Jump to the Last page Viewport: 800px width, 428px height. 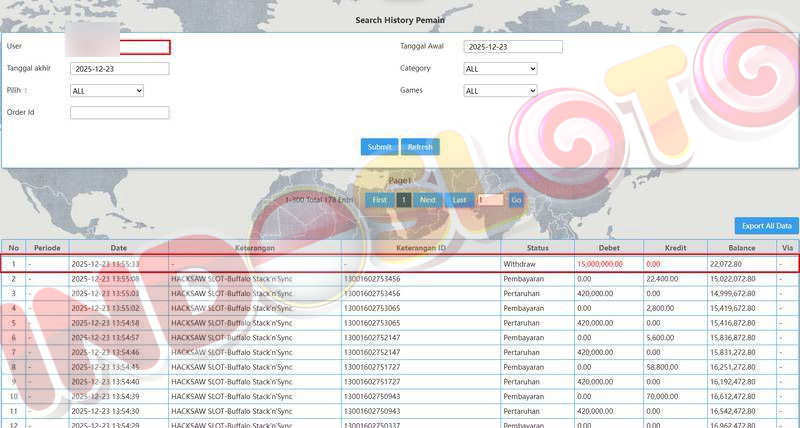click(459, 200)
